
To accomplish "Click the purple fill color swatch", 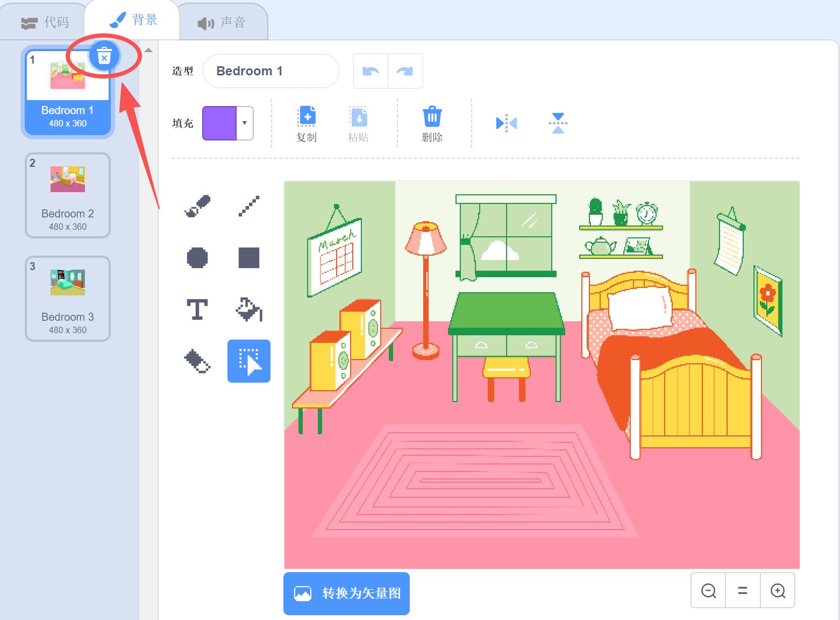I will pos(219,123).
